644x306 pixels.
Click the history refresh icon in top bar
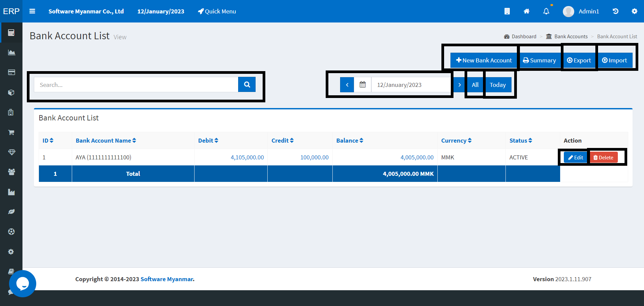(x=615, y=11)
